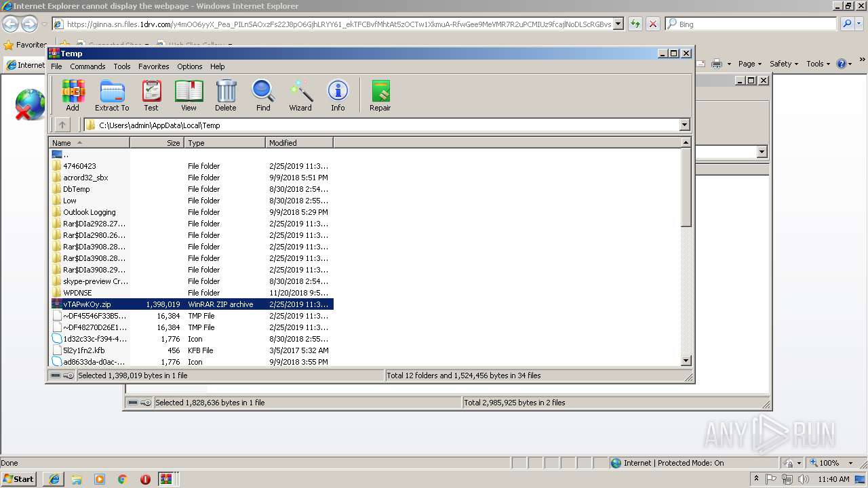
Task: Click the Test archive toolbar icon
Action: pyautogui.click(x=151, y=96)
